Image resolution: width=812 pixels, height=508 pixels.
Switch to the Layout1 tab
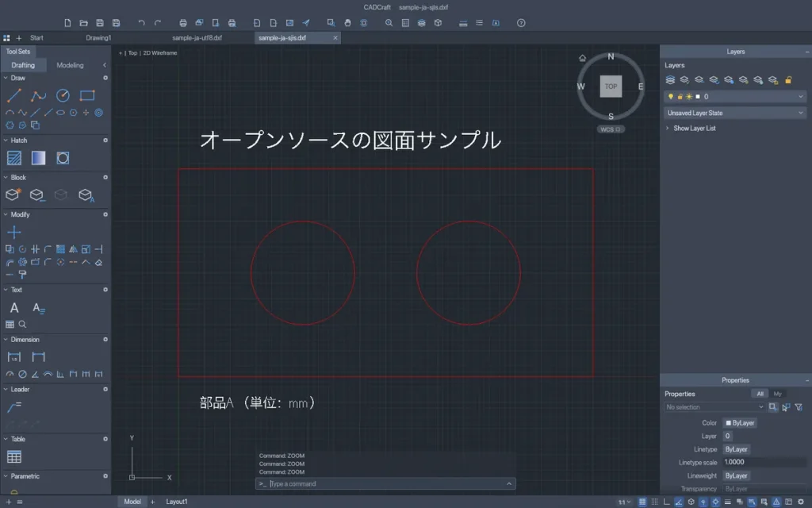(x=177, y=502)
